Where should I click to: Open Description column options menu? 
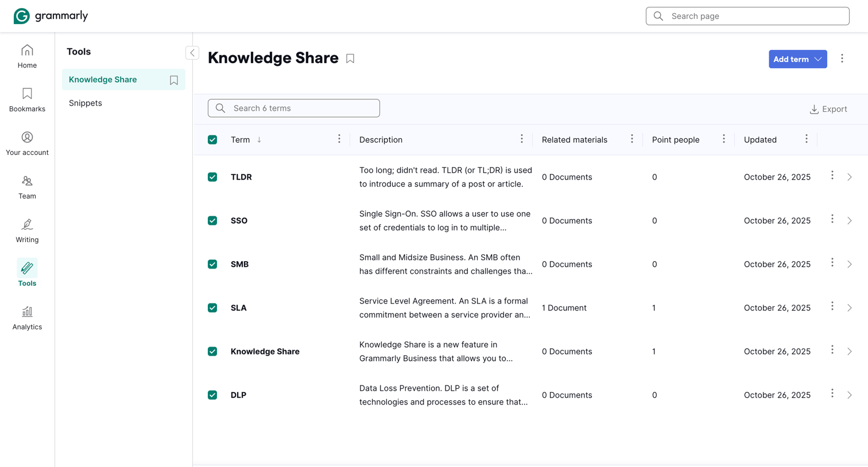522,139
